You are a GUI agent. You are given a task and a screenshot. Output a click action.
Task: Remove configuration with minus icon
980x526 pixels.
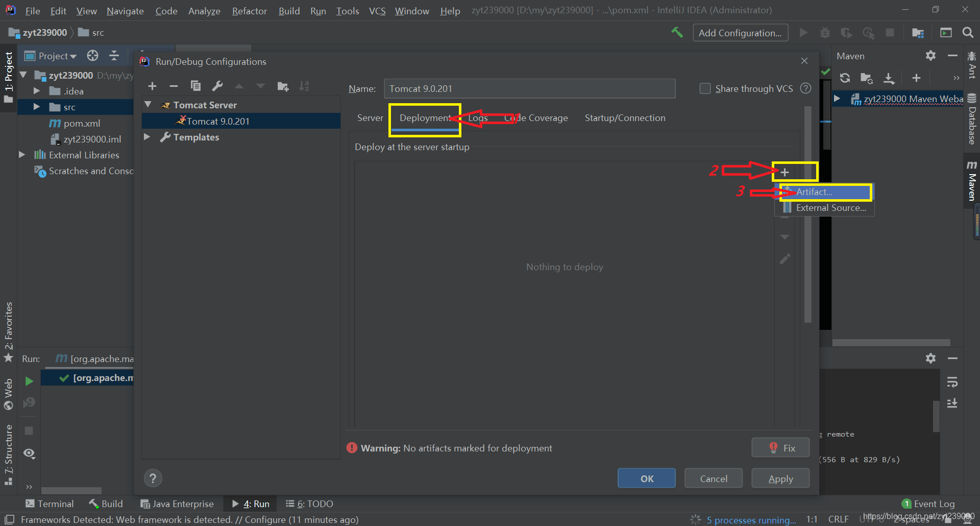[x=174, y=86]
